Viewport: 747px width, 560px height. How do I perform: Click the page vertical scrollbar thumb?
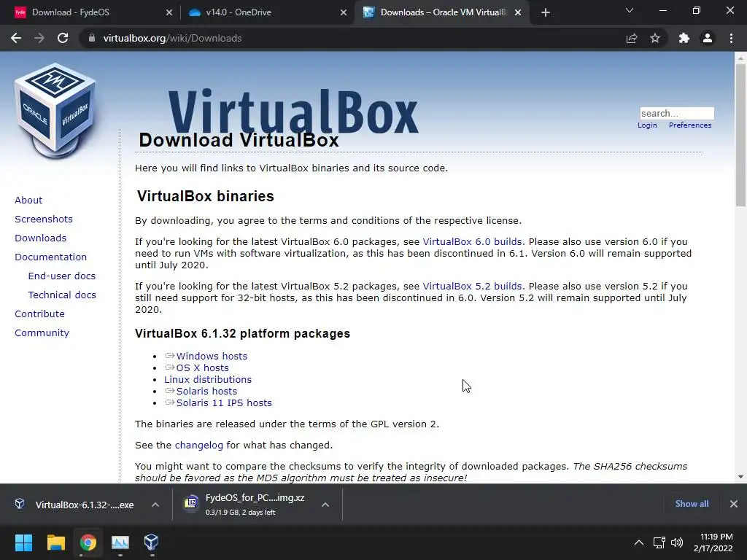(x=740, y=135)
